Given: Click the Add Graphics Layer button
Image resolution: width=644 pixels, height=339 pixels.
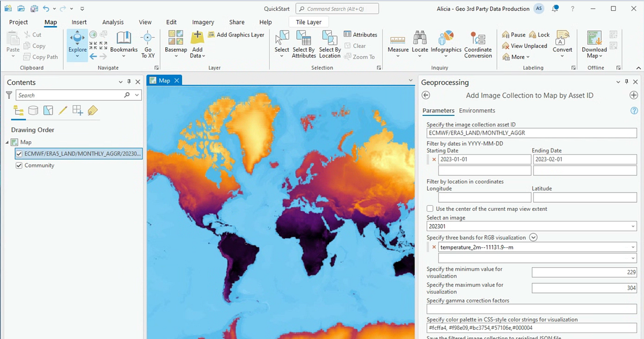Looking at the screenshot, I should tap(236, 34).
